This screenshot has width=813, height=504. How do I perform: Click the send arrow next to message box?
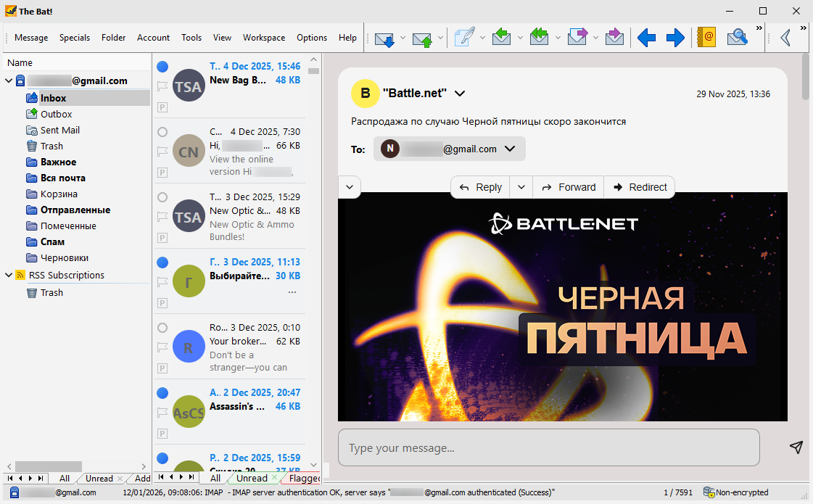pos(796,447)
